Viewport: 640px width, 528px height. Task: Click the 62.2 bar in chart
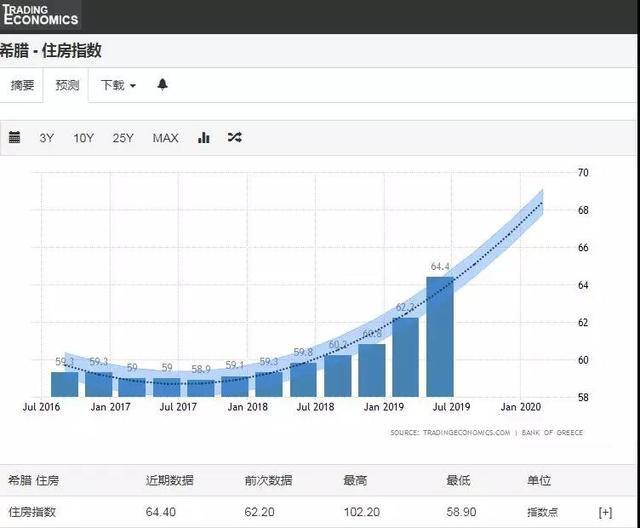(x=405, y=357)
